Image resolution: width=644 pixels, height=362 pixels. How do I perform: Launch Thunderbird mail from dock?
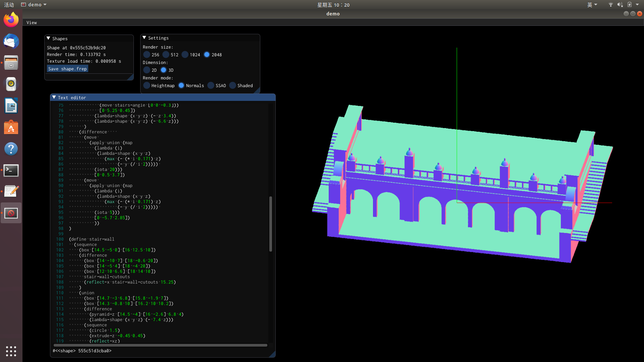11,42
